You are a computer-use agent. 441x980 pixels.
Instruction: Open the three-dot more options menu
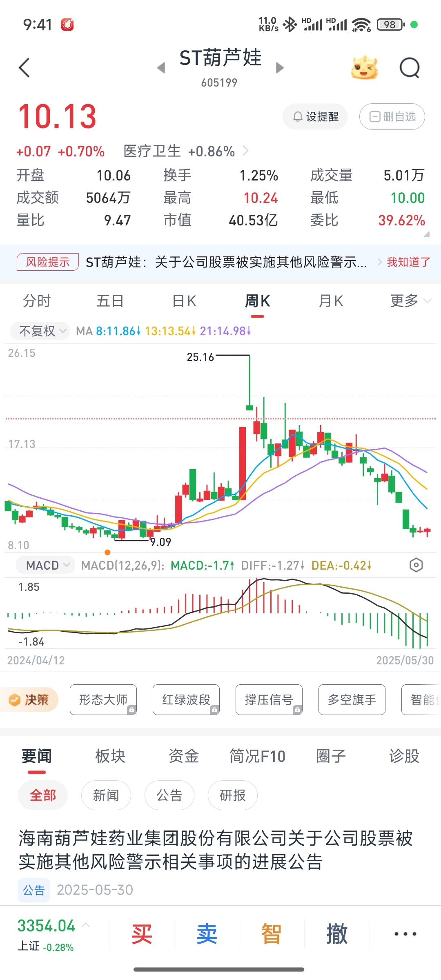(405, 934)
